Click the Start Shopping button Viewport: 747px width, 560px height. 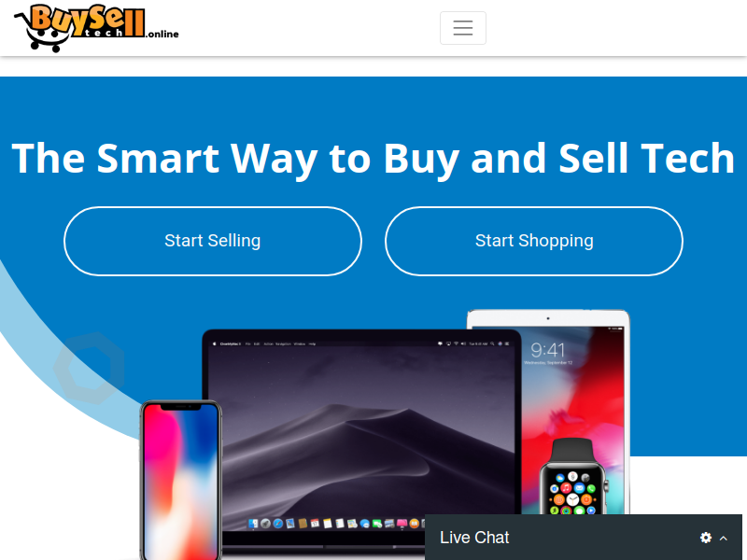coord(533,241)
